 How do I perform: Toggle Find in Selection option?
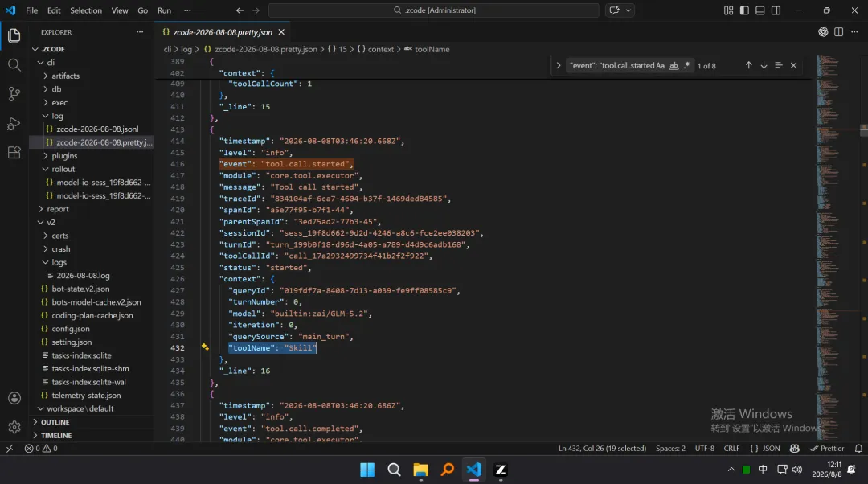778,65
